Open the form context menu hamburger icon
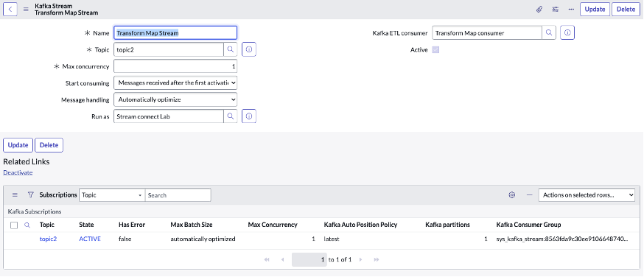The image size is (644, 277). pyautogui.click(x=26, y=9)
